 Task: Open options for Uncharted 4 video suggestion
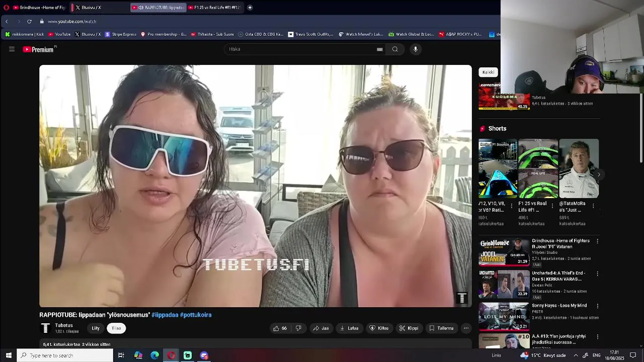pos(597,274)
